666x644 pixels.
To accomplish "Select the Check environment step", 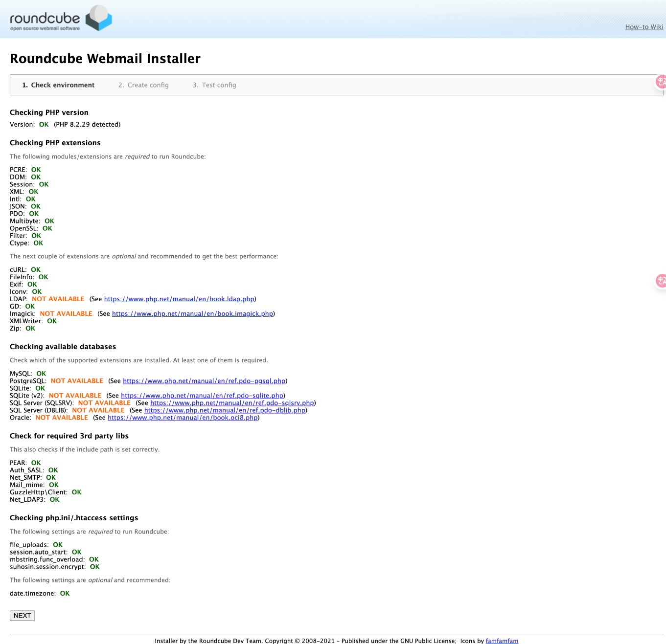I will 58,85.
